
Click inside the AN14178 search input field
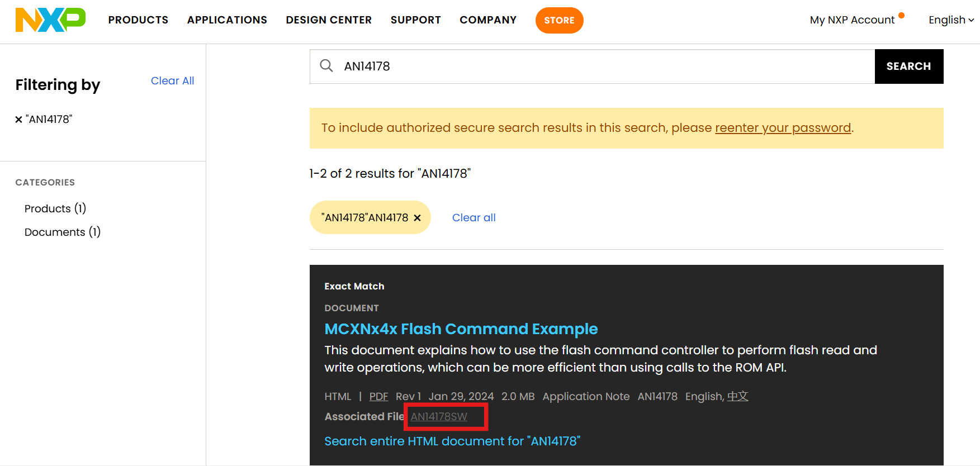coord(559,65)
